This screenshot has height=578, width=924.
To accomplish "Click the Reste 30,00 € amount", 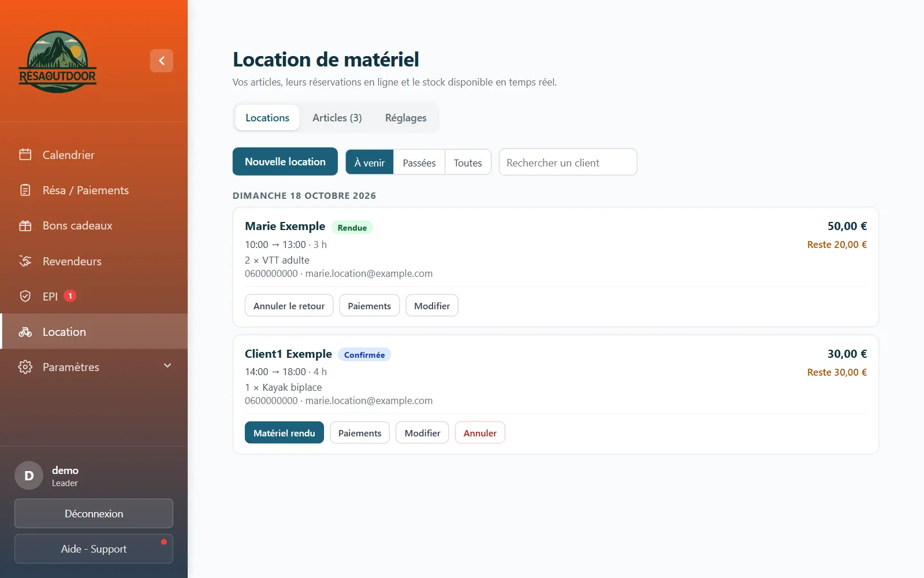I will [837, 372].
